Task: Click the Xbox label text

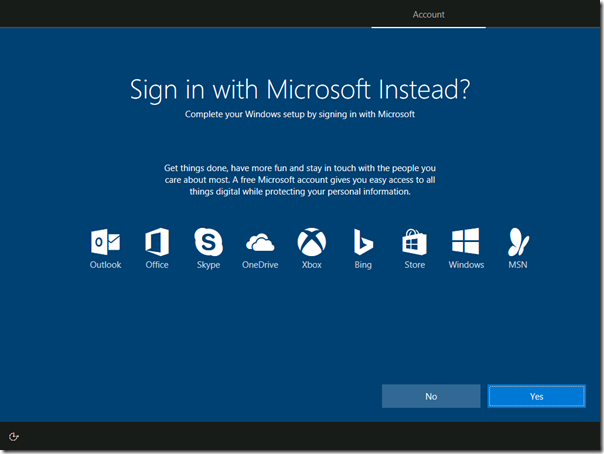Action: (x=312, y=265)
